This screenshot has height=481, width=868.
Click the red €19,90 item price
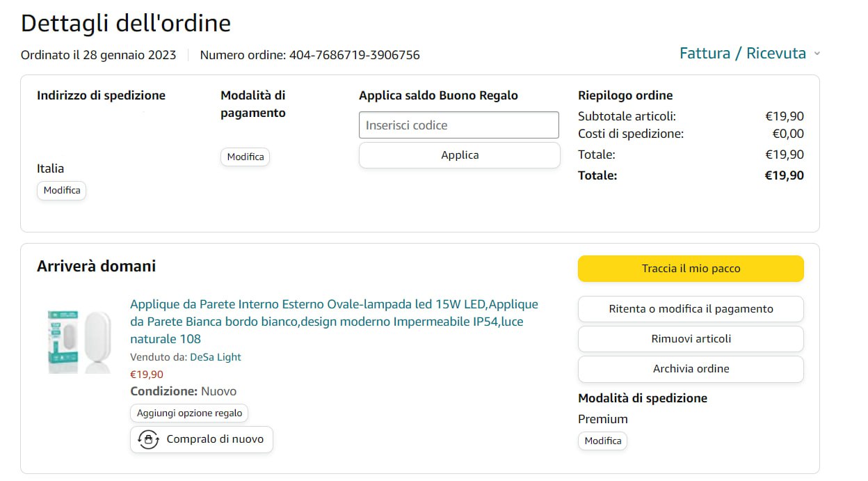[x=147, y=374]
